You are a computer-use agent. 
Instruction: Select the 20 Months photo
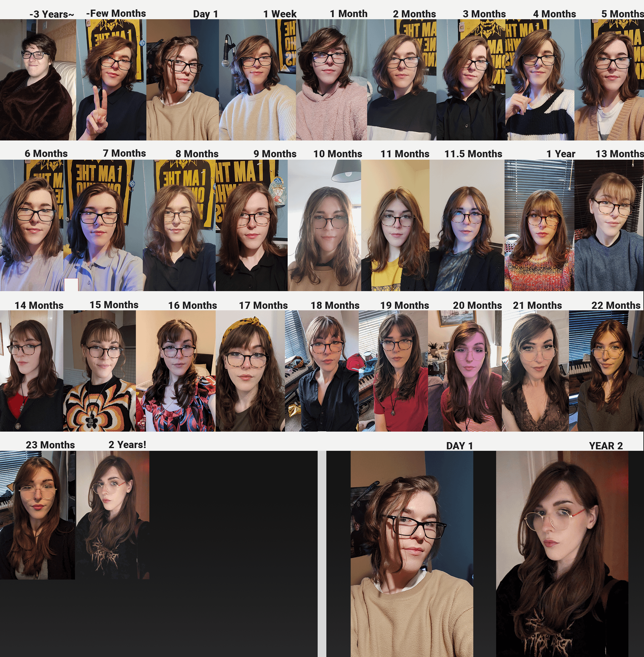click(465, 371)
